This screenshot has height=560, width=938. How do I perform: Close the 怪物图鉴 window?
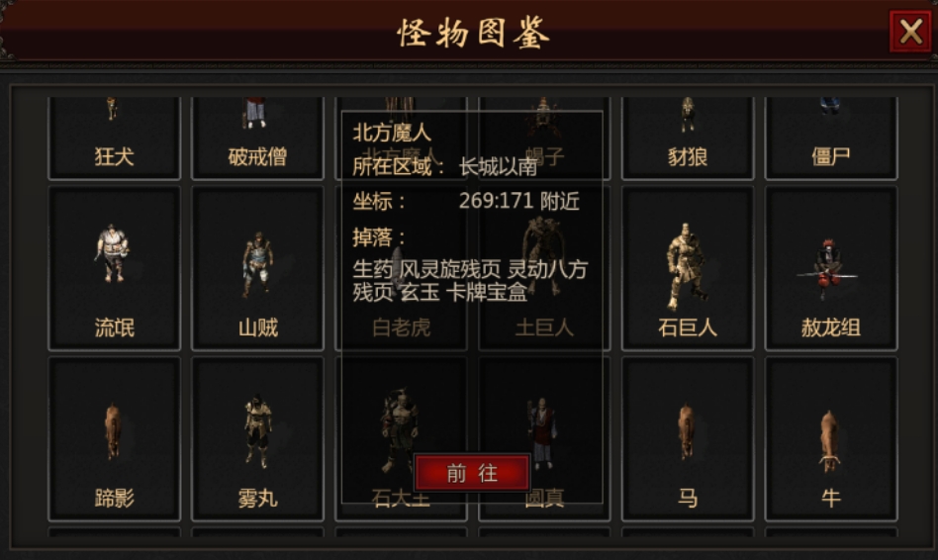[x=910, y=31]
